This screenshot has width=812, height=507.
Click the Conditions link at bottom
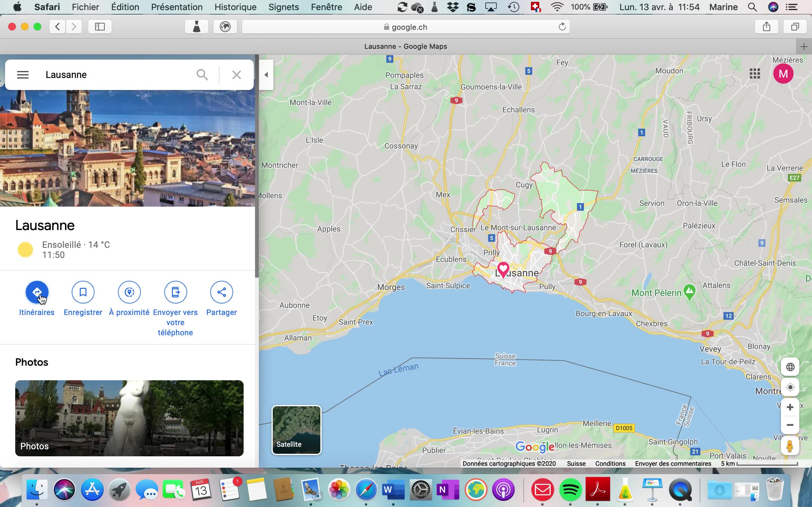pos(610,463)
